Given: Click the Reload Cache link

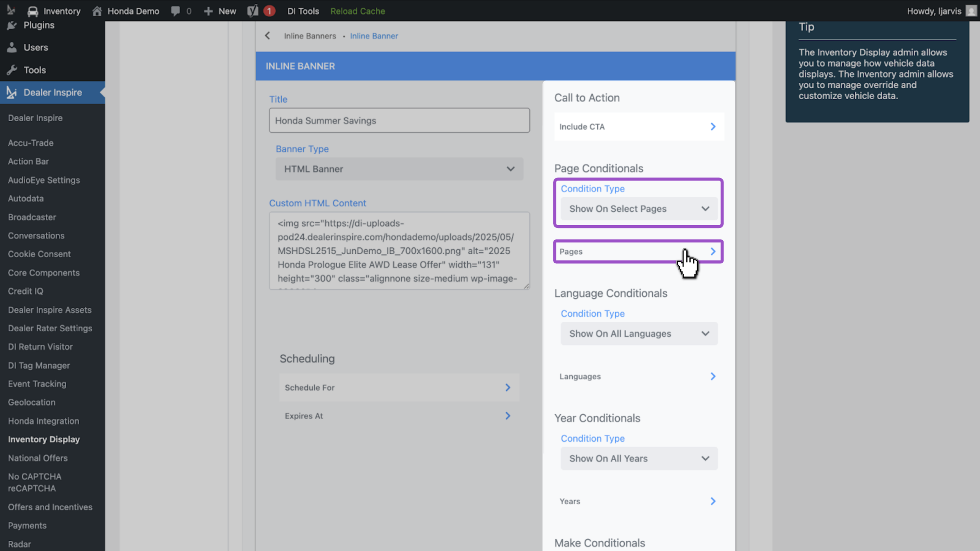Looking at the screenshot, I should 358,11.
